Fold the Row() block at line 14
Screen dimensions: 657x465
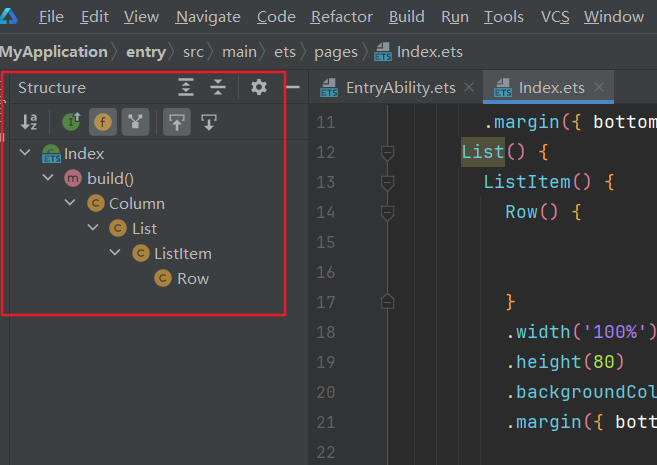pos(387,212)
